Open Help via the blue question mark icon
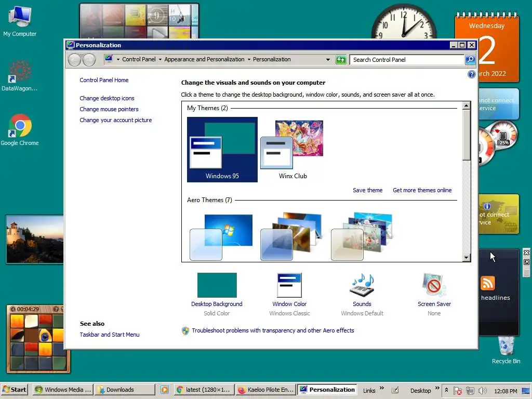Screen dimensions: 532x399 [x=471, y=74]
